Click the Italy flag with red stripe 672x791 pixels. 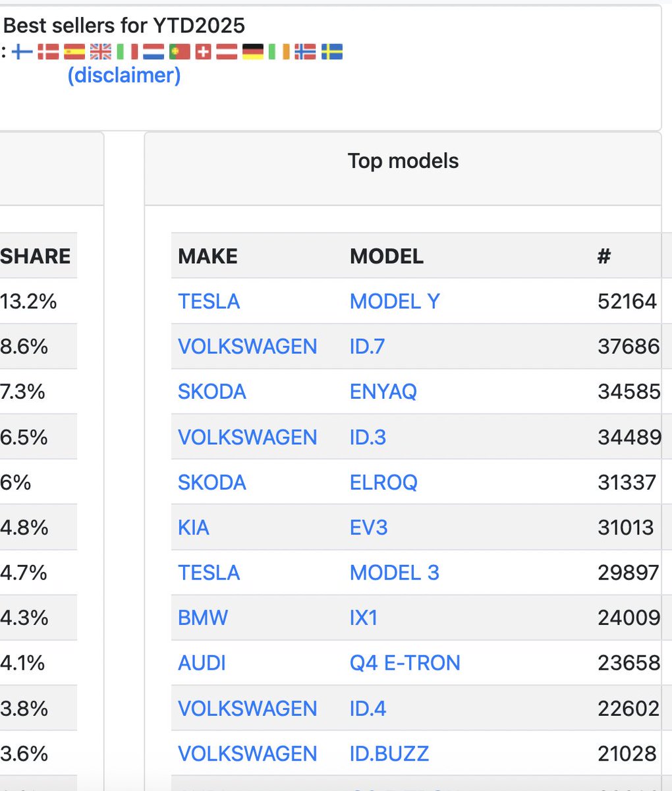click(x=127, y=51)
